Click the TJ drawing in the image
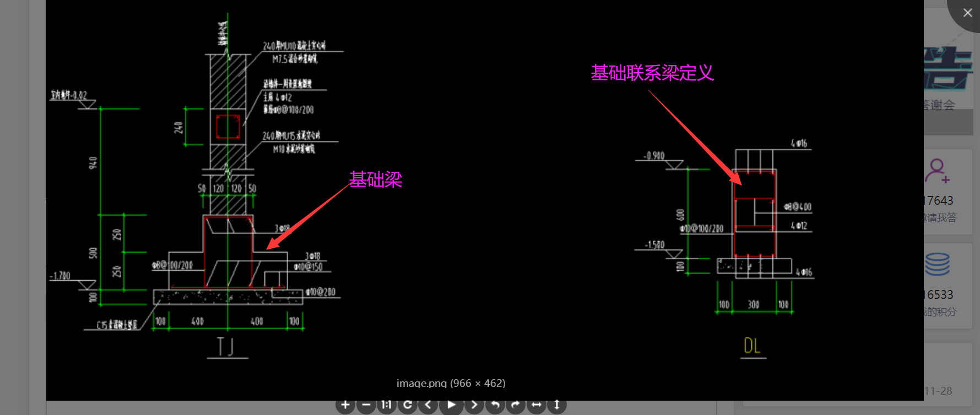 (x=197, y=187)
